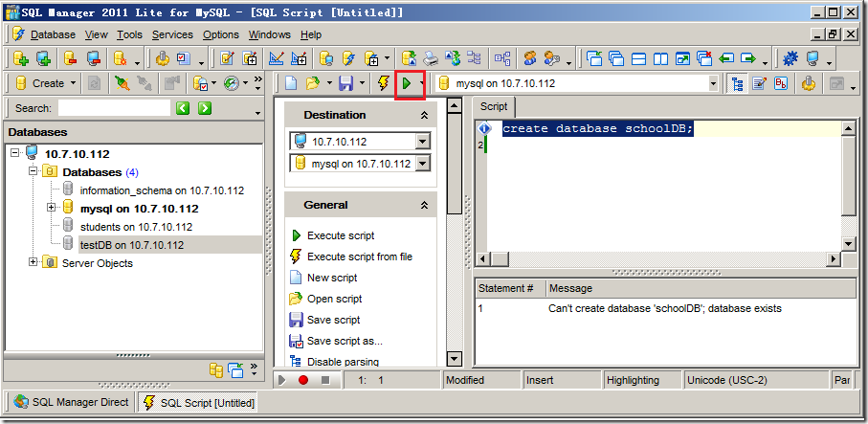Click the New script blank page toolbar icon
Screen dimensions: 868x424
[291, 83]
